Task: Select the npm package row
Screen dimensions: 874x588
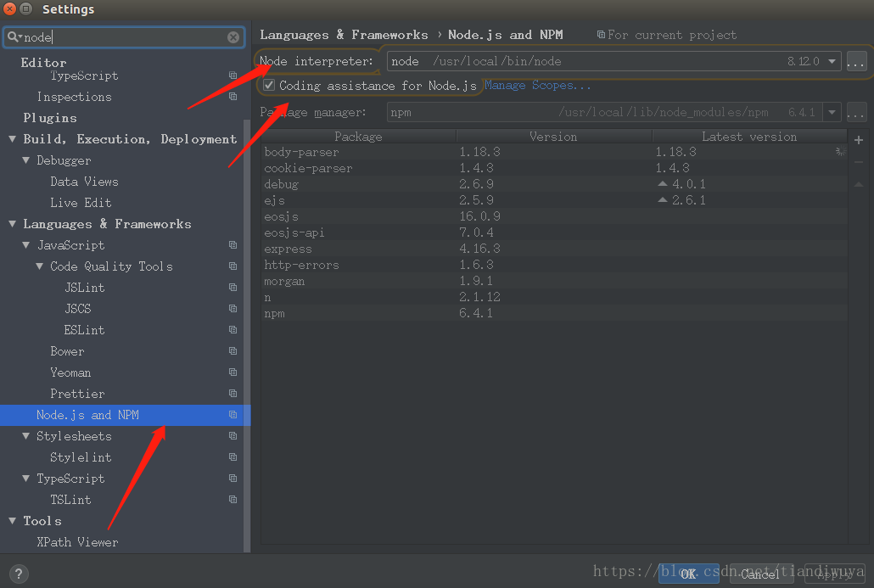Action: point(554,313)
